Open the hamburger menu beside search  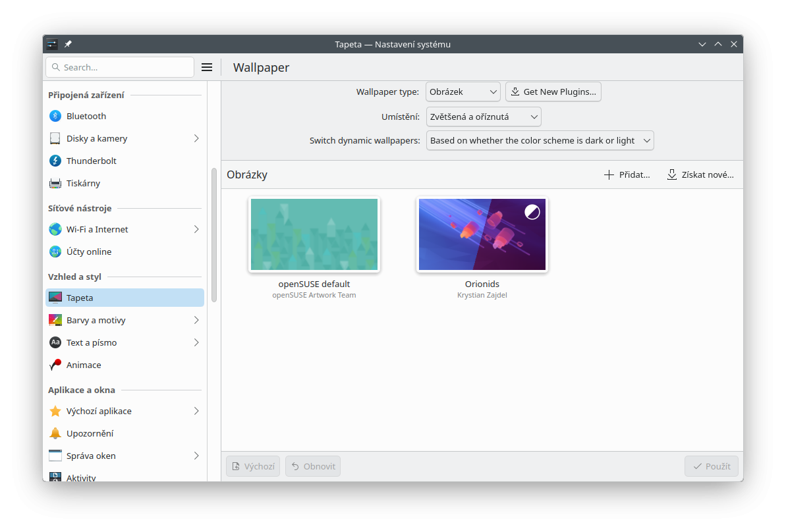tap(207, 67)
